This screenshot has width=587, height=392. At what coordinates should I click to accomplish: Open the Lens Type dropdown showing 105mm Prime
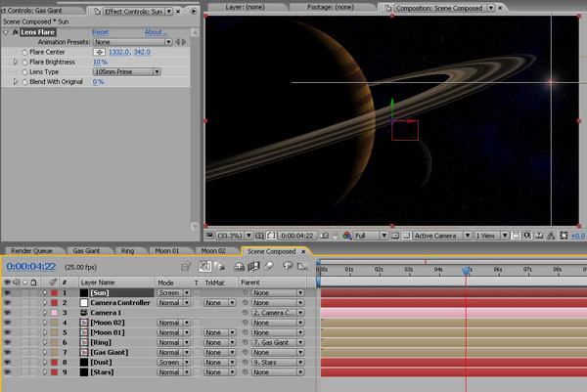click(x=128, y=71)
